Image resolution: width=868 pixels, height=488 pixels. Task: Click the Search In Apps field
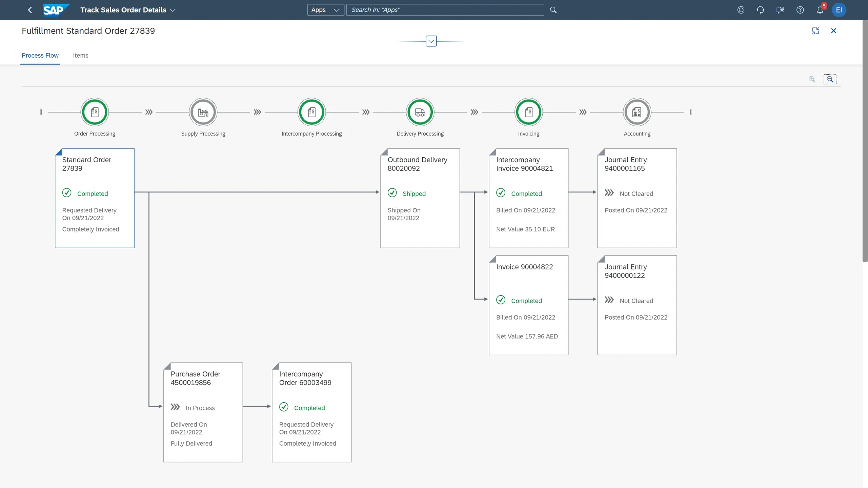tap(445, 10)
